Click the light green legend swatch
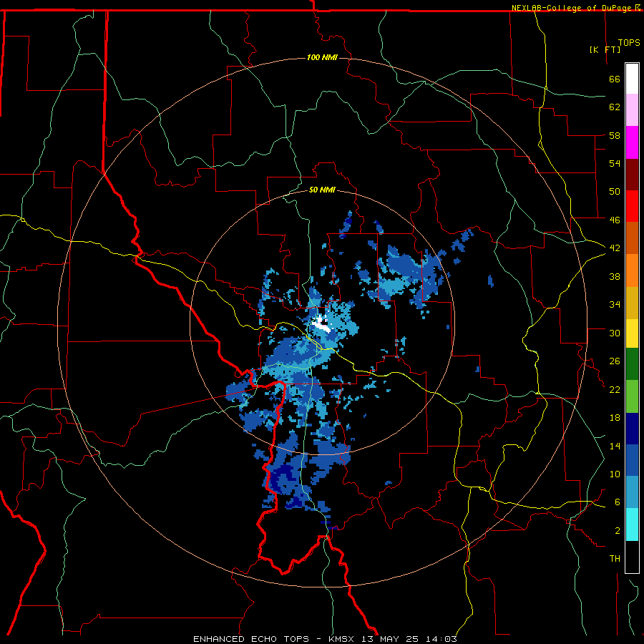 pyautogui.click(x=632, y=396)
